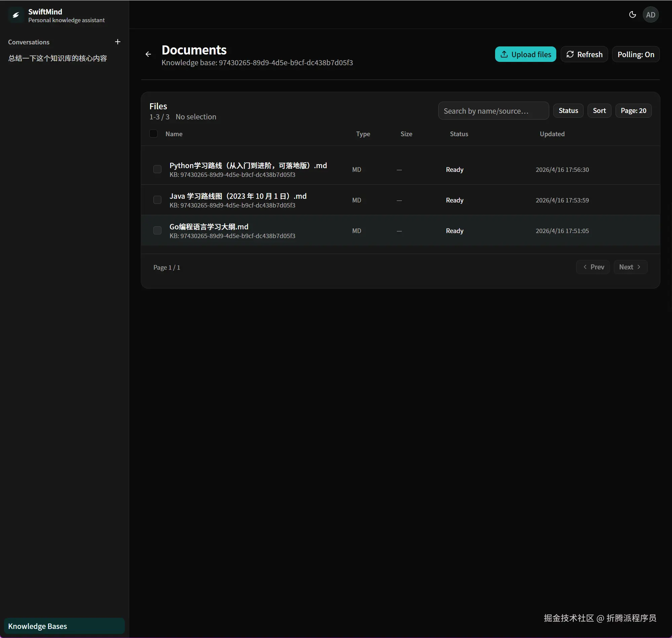The image size is (672, 638).
Task: Change page size via Page: 20
Action: [633, 111]
